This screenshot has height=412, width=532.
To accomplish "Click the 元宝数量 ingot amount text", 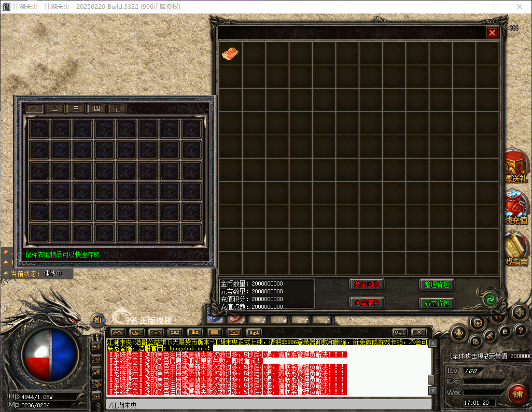I will click(x=252, y=291).
